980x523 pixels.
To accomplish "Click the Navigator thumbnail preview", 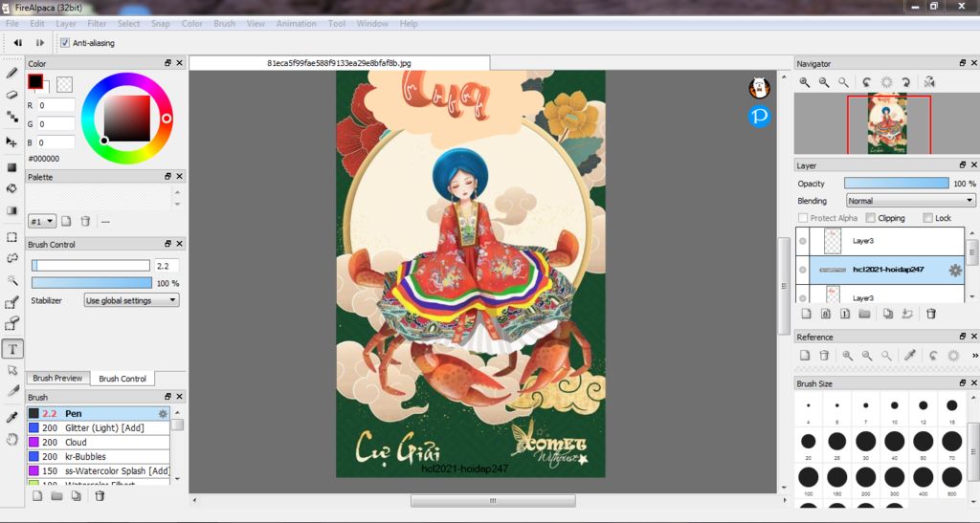I will (887, 123).
